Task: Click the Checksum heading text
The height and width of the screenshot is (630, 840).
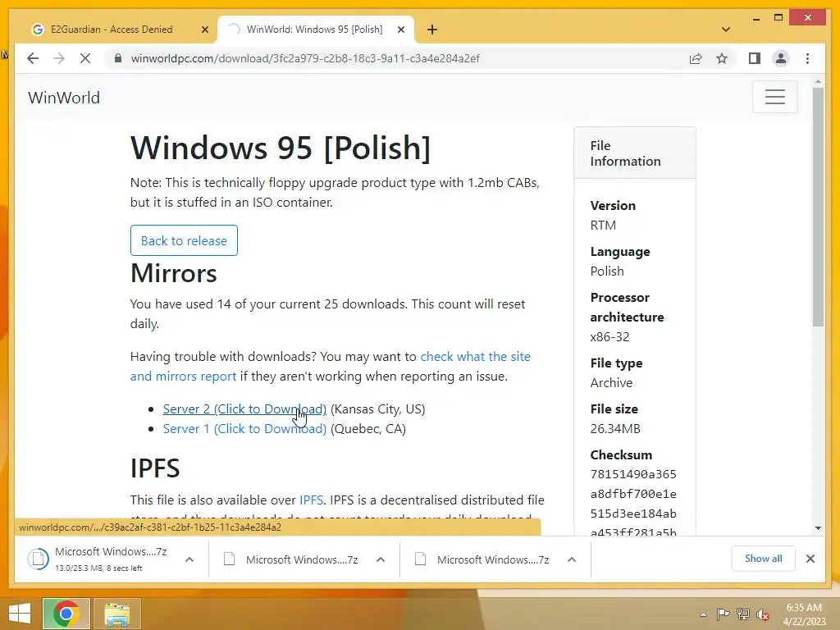Action: (x=621, y=454)
